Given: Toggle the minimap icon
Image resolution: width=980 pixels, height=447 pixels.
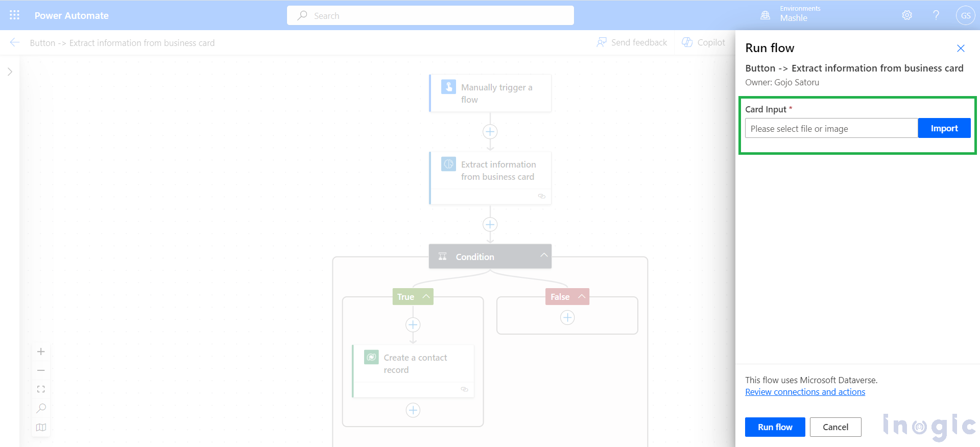Looking at the screenshot, I should click(41, 428).
